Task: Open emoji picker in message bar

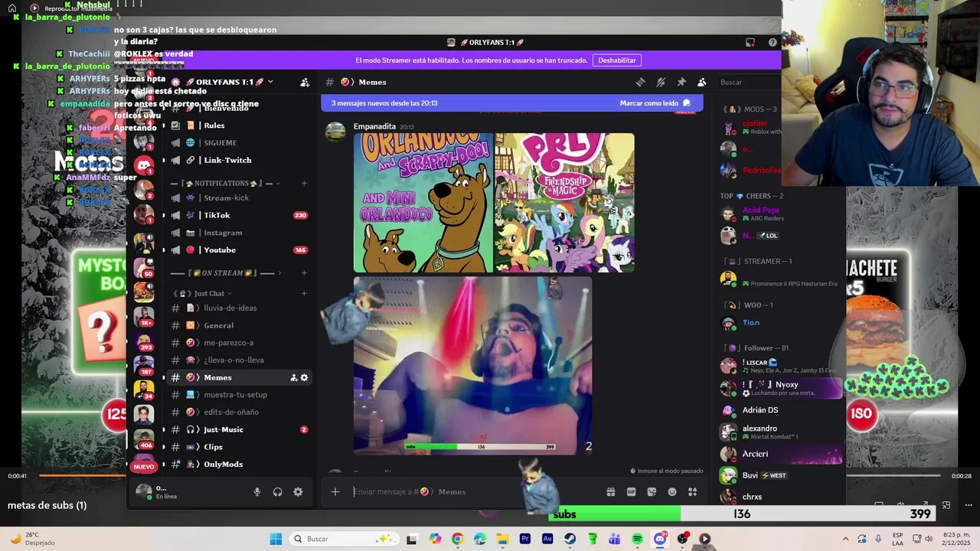Action: (x=672, y=491)
